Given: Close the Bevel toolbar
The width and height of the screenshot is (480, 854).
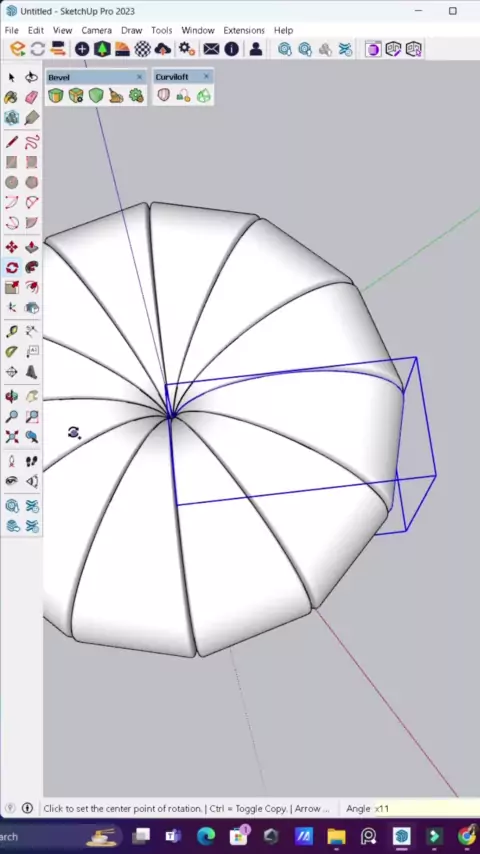Looking at the screenshot, I should click(139, 77).
